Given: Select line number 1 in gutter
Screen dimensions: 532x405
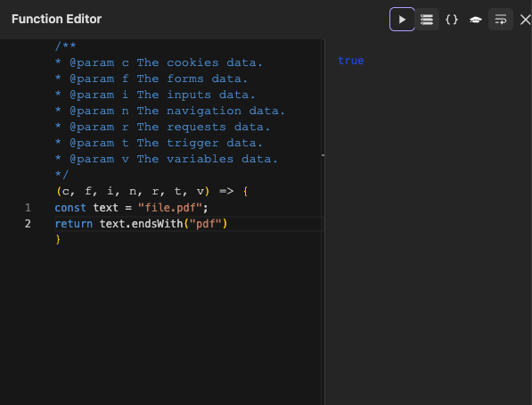Looking at the screenshot, I should point(28,208).
